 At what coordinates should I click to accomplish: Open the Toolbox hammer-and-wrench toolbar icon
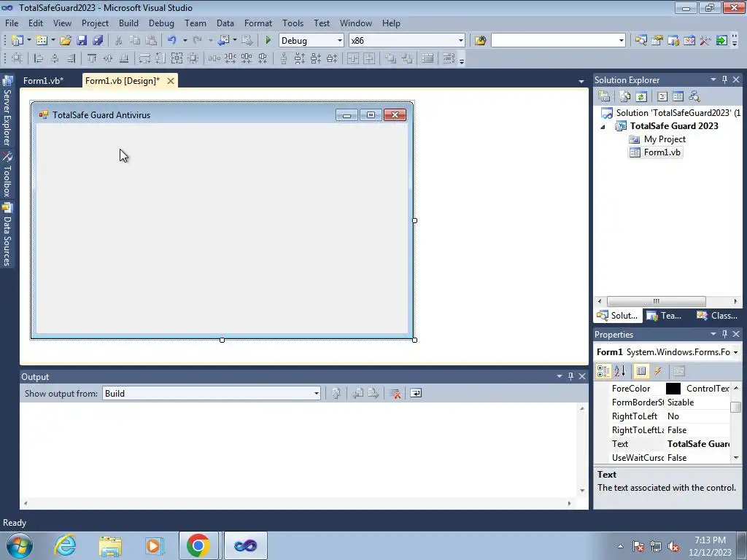(705, 41)
